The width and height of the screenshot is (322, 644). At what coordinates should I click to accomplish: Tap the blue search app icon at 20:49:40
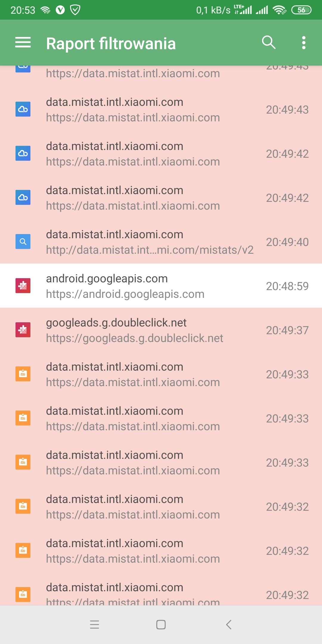click(23, 241)
